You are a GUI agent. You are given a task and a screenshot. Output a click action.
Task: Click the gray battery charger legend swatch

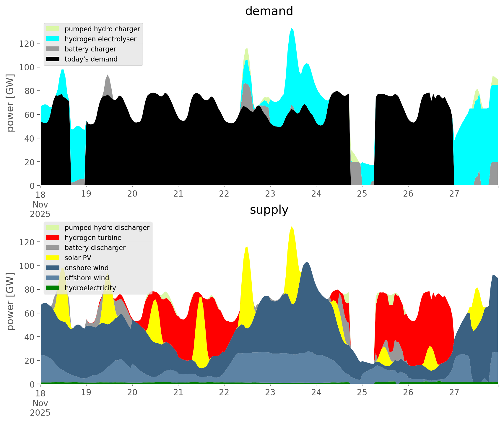coord(53,49)
